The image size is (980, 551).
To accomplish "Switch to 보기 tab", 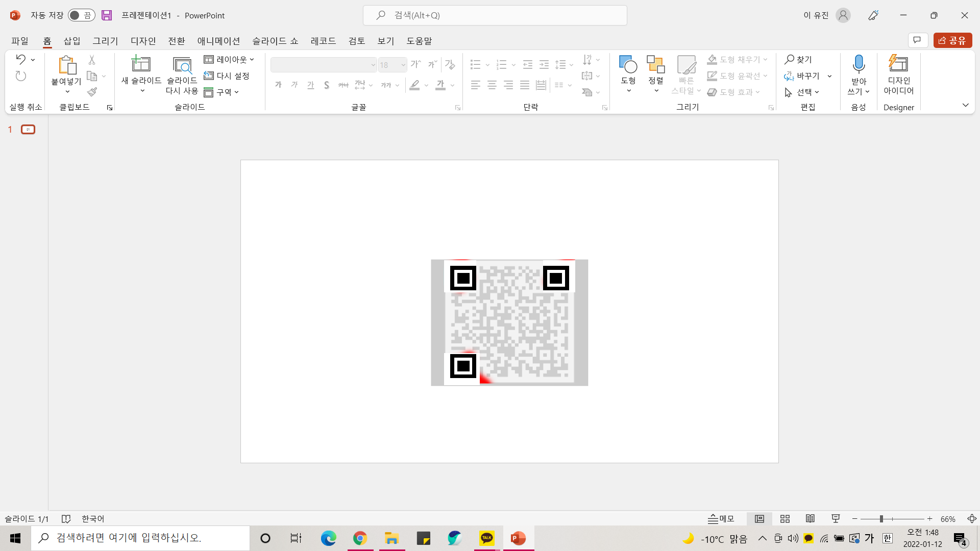I will 386,41.
